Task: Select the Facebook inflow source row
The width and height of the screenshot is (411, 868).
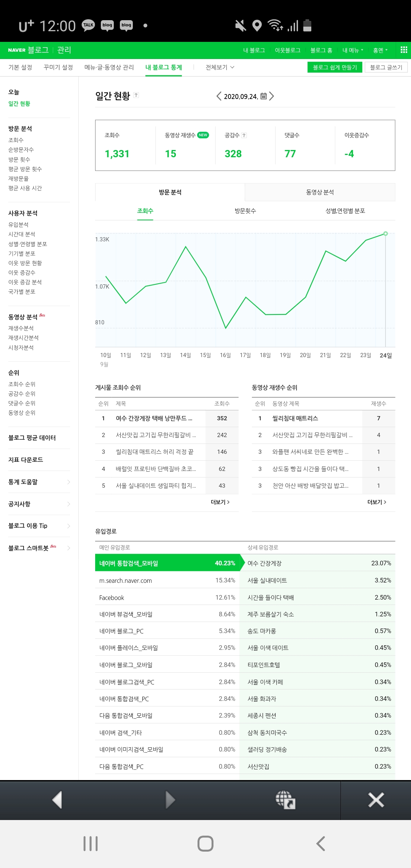Action: click(x=167, y=598)
